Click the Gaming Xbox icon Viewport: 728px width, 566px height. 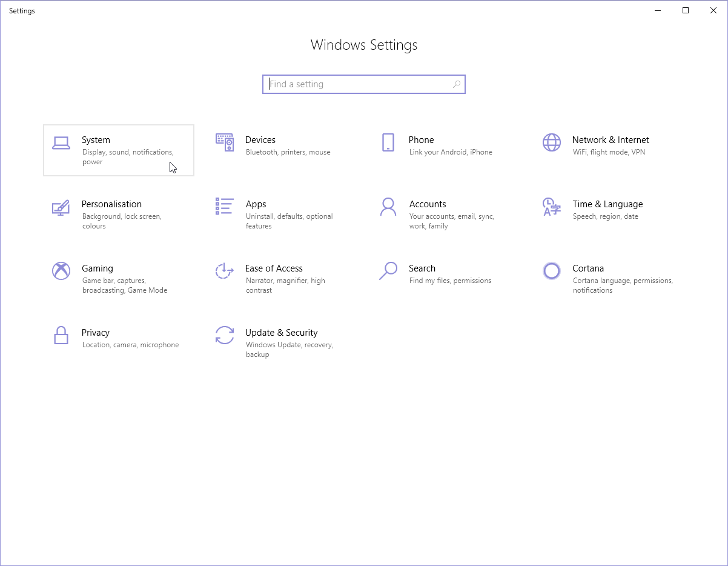[61, 271]
